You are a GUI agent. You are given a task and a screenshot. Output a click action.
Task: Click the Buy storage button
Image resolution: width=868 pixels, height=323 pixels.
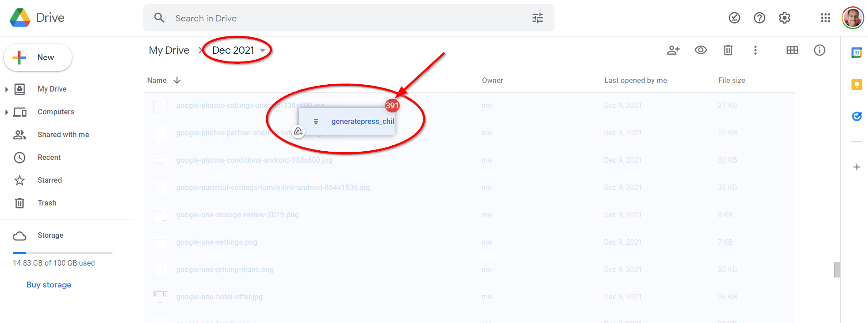click(x=49, y=285)
